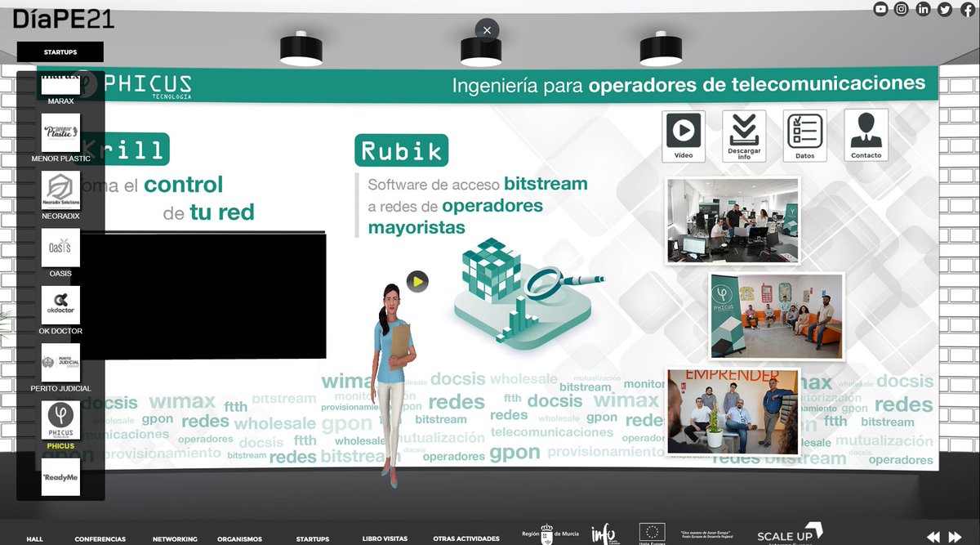Open the Instagram social icon
The width and height of the screenshot is (980, 545).
pos(902,9)
